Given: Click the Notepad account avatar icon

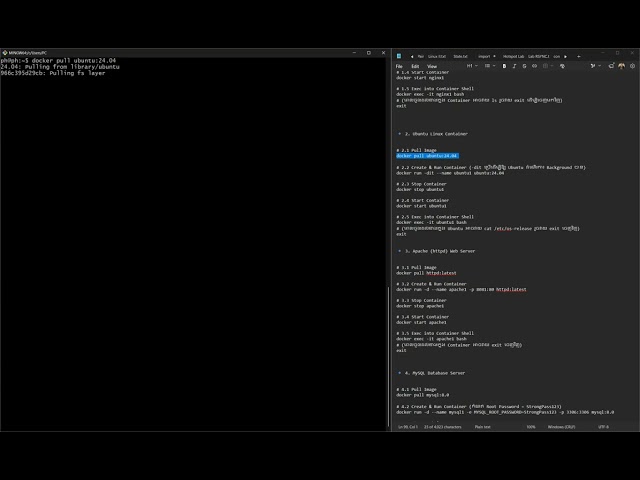Looking at the screenshot, I should coord(622,66).
